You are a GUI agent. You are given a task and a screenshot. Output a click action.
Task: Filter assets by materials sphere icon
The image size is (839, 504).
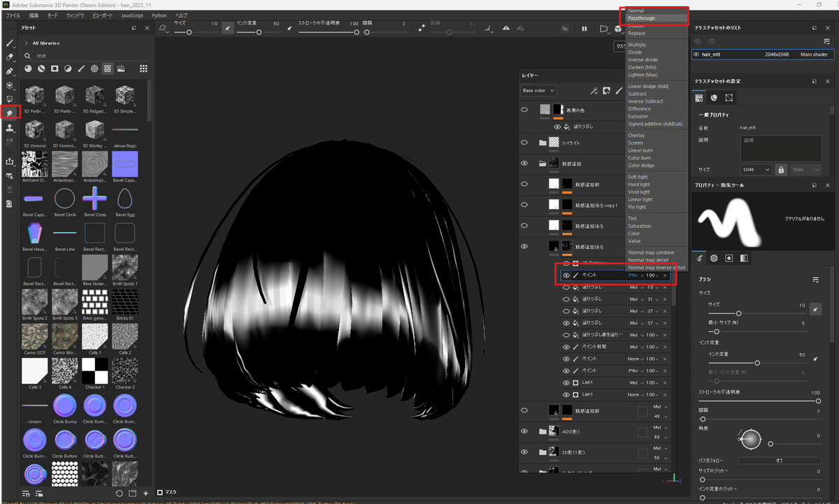pyautogui.click(x=29, y=69)
